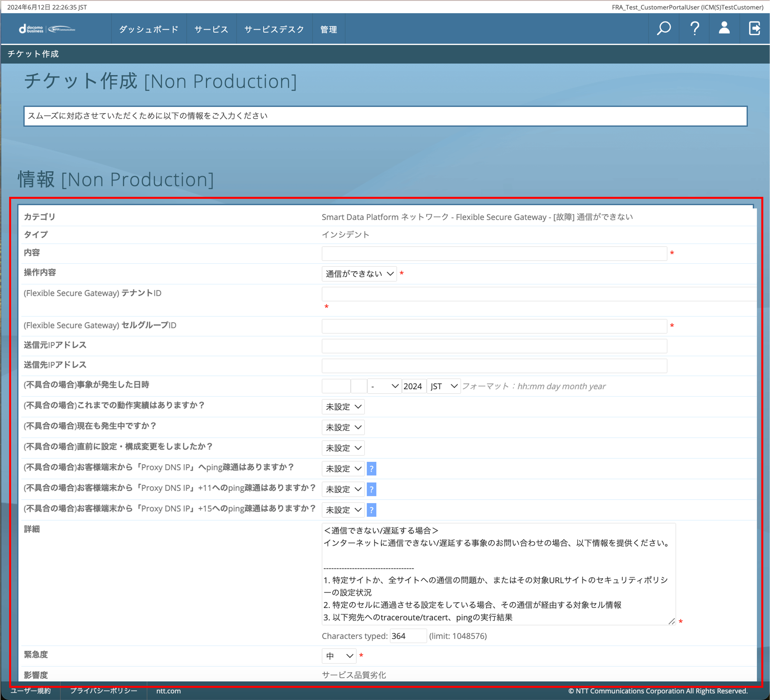Click the 内容 input field
The width and height of the screenshot is (770, 700).
coord(494,254)
